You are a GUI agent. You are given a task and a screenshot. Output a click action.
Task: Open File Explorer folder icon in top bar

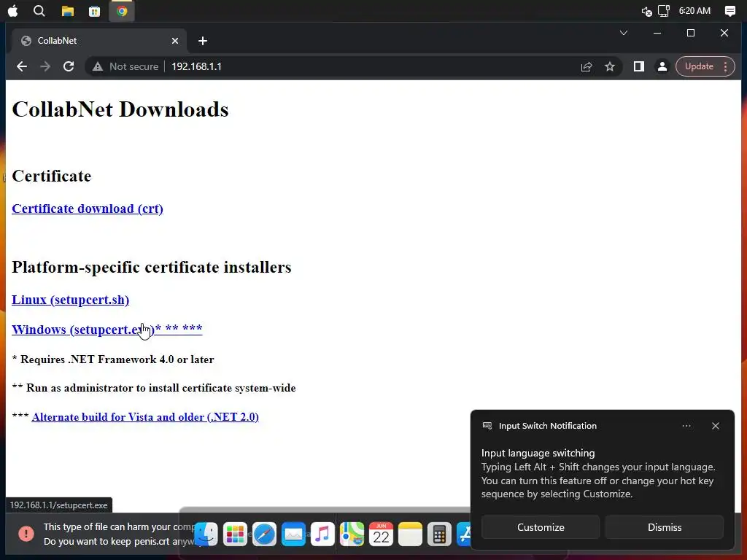tap(68, 11)
